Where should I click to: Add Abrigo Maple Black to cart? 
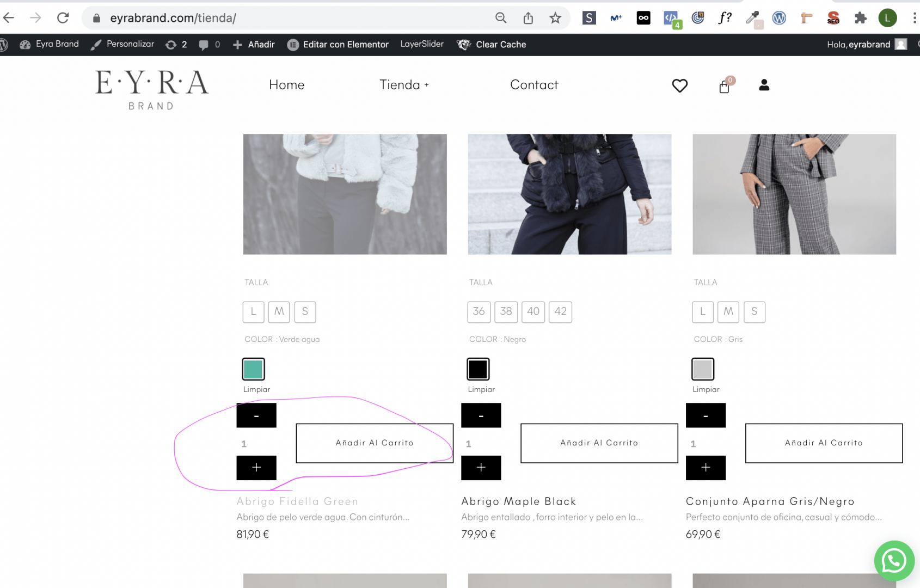(599, 443)
